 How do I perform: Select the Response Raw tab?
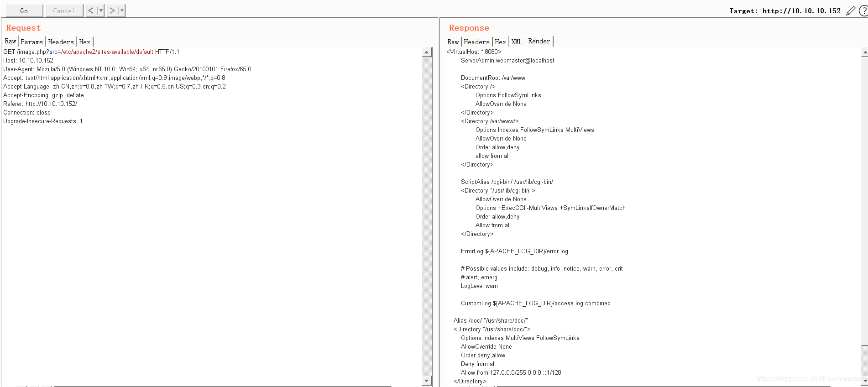(453, 42)
